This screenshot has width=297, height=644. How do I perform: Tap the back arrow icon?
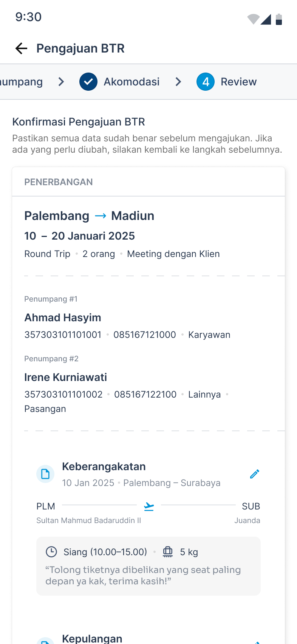coord(22,48)
